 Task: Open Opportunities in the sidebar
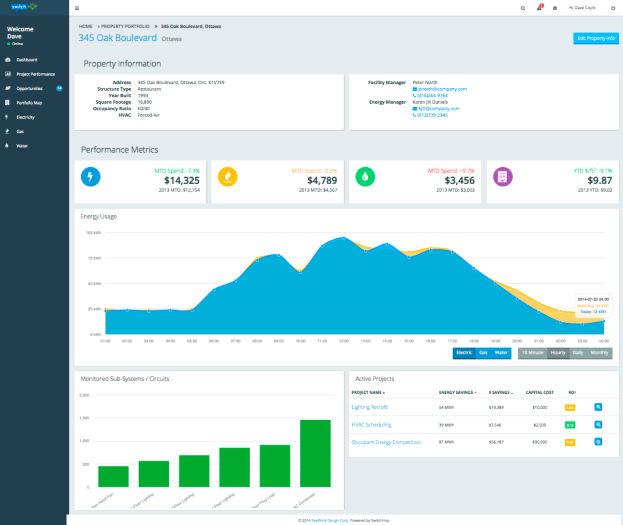(29, 89)
